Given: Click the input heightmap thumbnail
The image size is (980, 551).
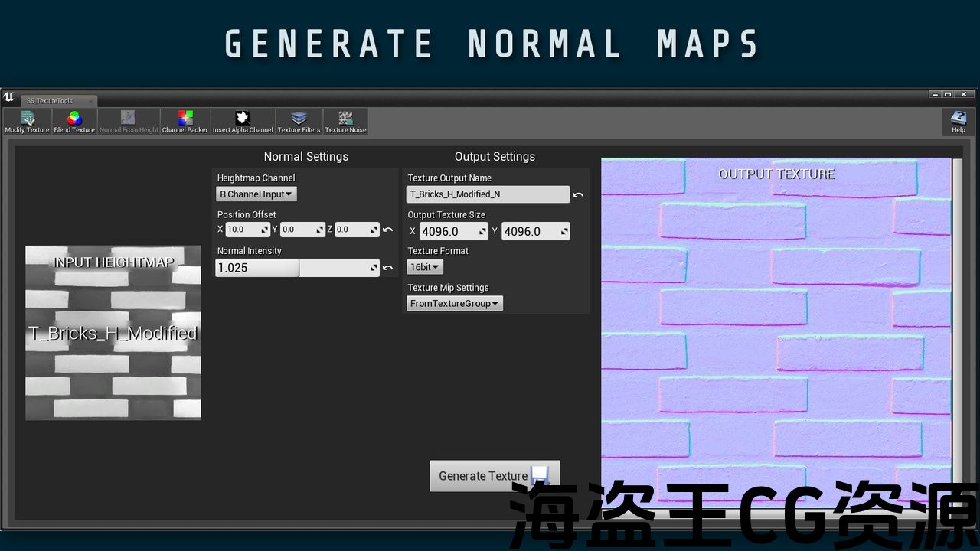Looking at the screenshot, I should coord(113,333).
